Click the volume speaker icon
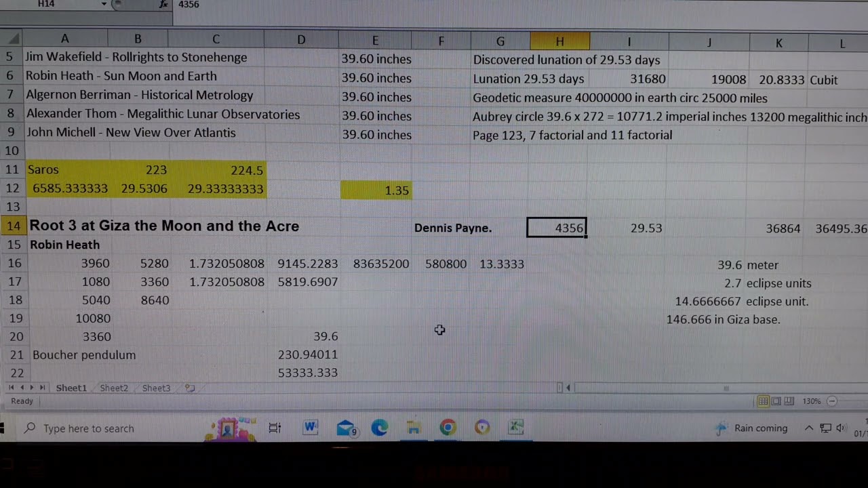The width and height of the screenshot is (868, 488). tap(841, 428)
